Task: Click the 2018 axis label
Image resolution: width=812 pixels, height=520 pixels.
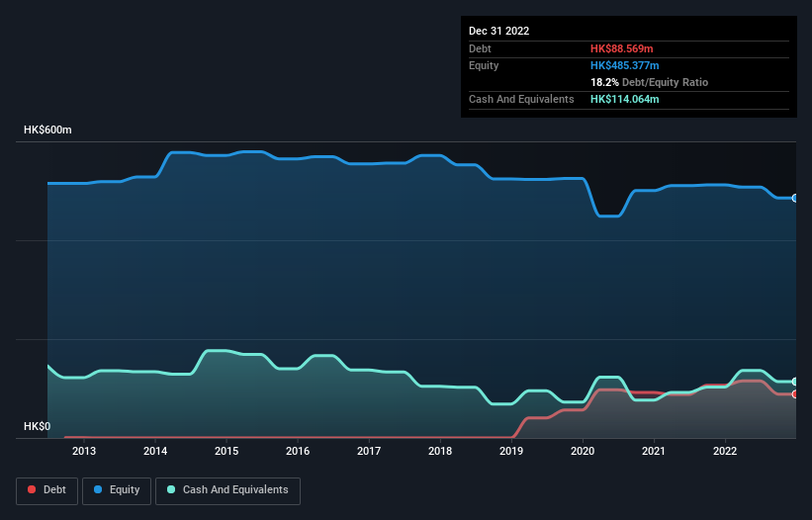Action: tap(440, 451)
